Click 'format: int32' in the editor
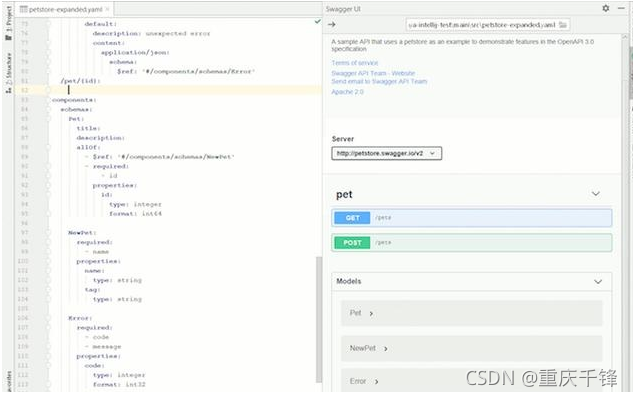The image size is (633, 396). coord(119,385)
